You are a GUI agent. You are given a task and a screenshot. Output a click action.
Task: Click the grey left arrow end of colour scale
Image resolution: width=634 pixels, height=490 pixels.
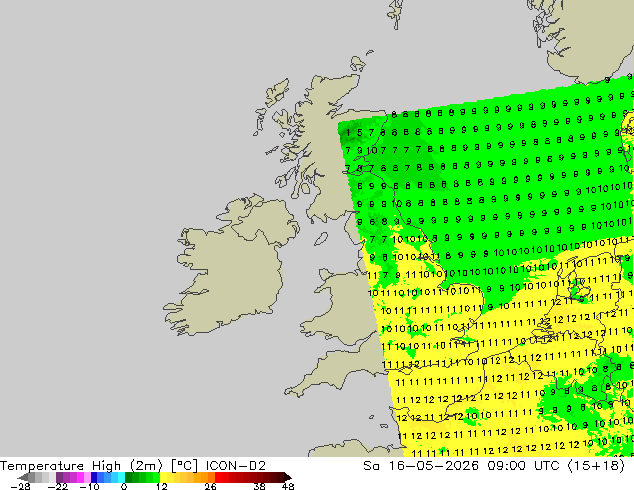point(23,477)
